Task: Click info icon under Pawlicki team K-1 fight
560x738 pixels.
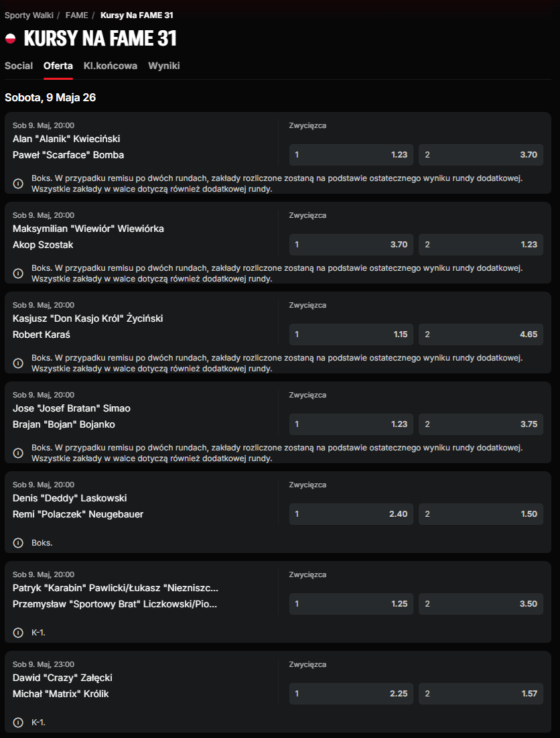Action: (18, 633)
